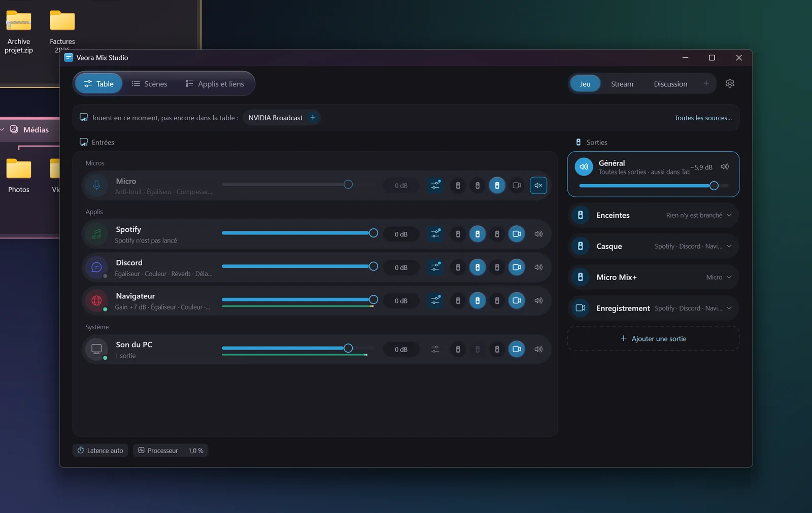Screen dimensions: 812x513
Task: Open Discord's effects sliders icon
Action: click(435, 267)
